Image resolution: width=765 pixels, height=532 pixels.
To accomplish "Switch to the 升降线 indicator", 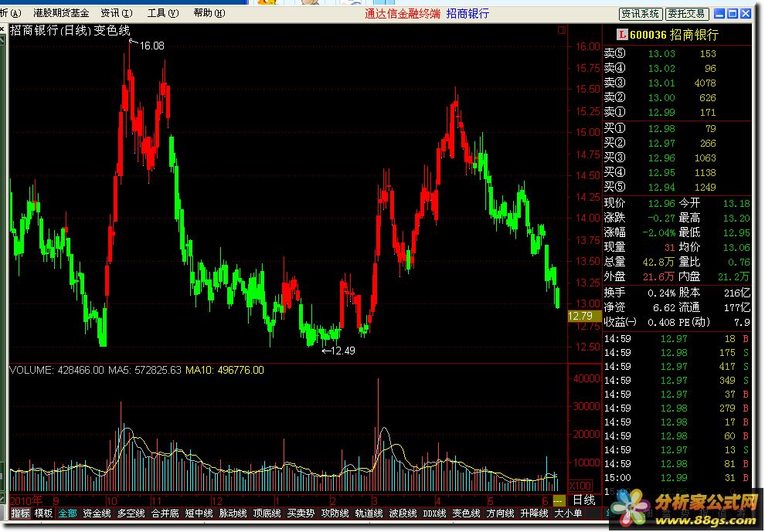I will pyautogui.click(x=534, y=513).
